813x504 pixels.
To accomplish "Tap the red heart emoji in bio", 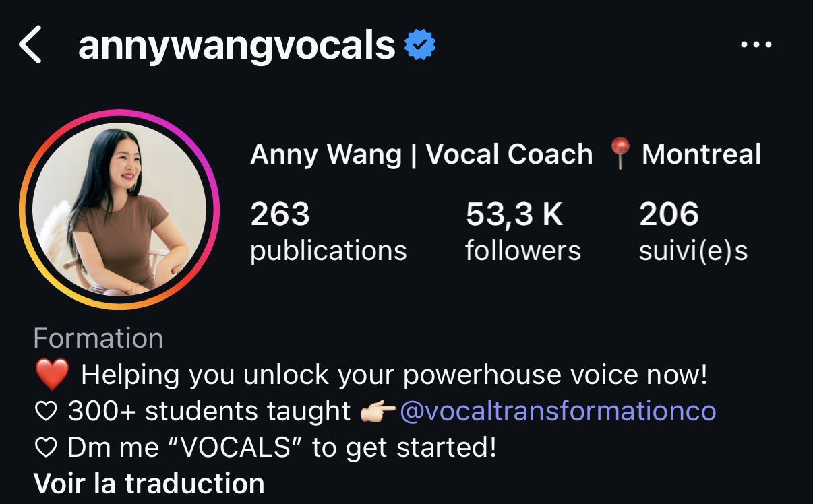I will click(x=52, y=375).
